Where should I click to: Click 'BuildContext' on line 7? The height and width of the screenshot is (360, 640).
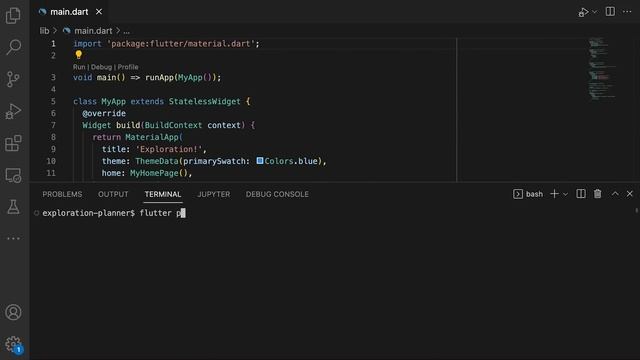coord(173,125)
